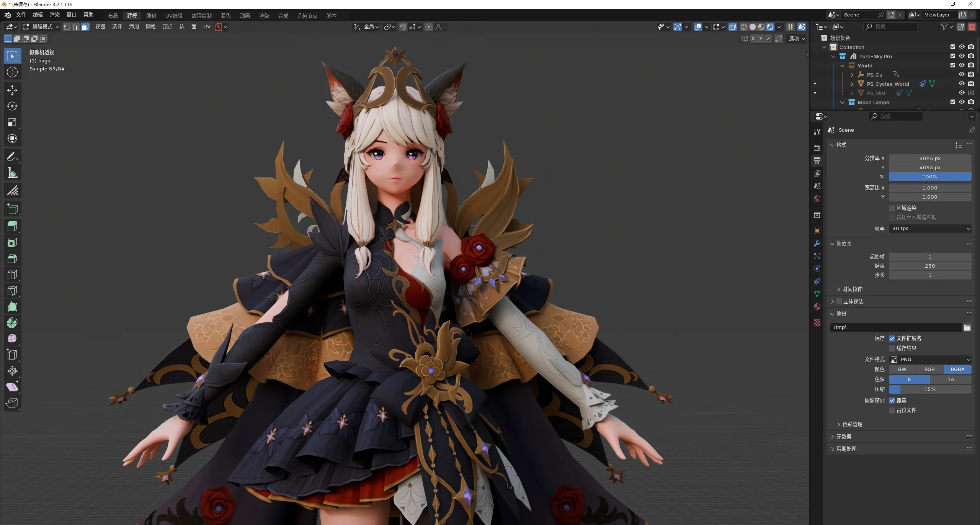Select the Inset Faces tool
980x525 pixels.
(12, 243)
